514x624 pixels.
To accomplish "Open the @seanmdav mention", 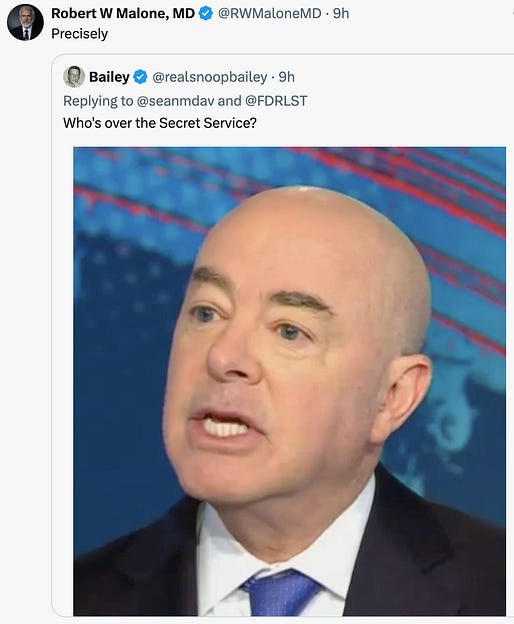I will tap(175, 101).
